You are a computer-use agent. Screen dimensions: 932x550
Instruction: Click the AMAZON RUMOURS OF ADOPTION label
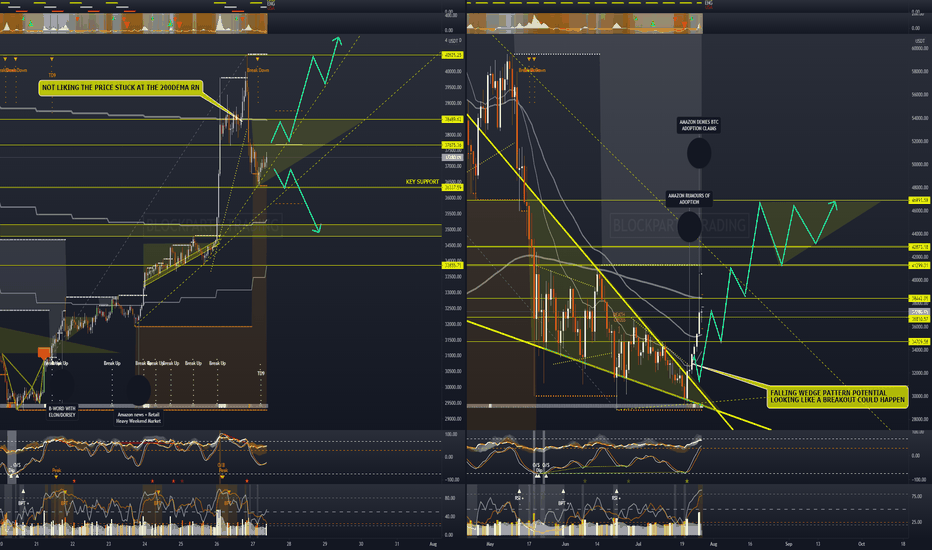[689, 199]
